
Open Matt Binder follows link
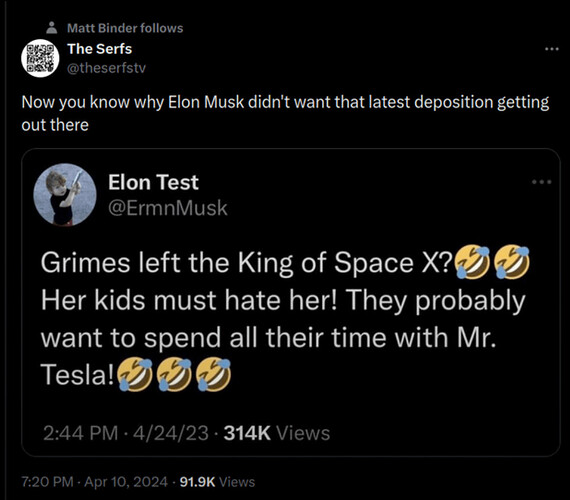coord(125,28)
